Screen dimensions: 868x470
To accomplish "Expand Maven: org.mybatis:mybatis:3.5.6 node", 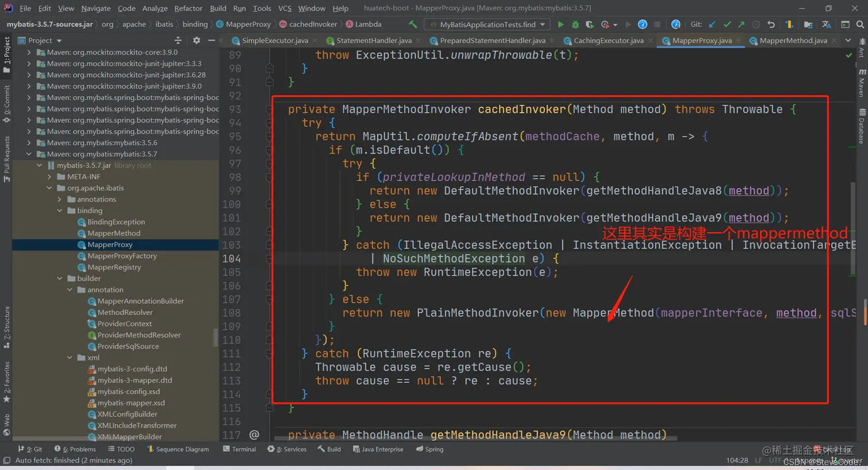I will pos(29,143).
